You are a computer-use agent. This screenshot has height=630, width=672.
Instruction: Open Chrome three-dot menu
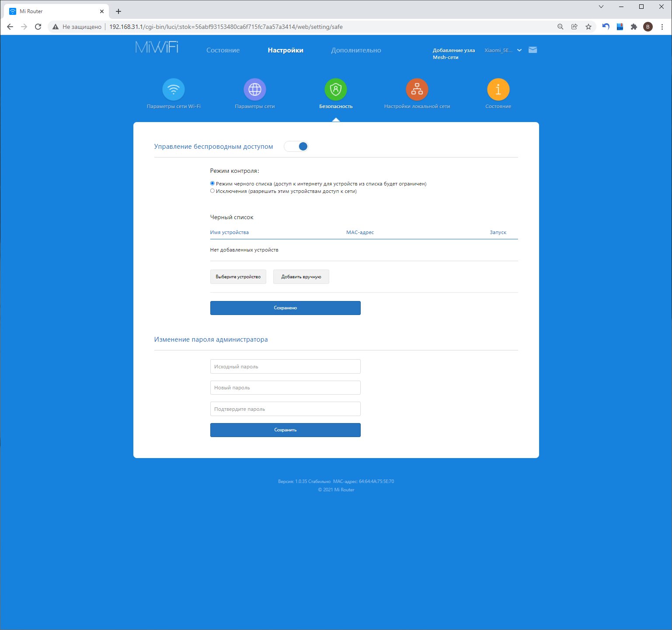(662, 27)
